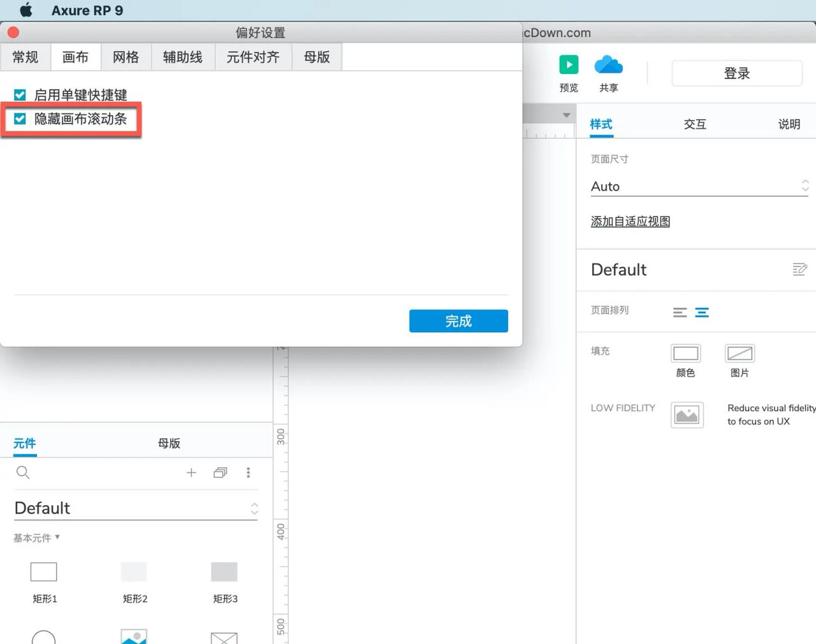Click the 添加自适应视图 link
Image resolution: width=816 pixels, height=644 pixels.
629,221
